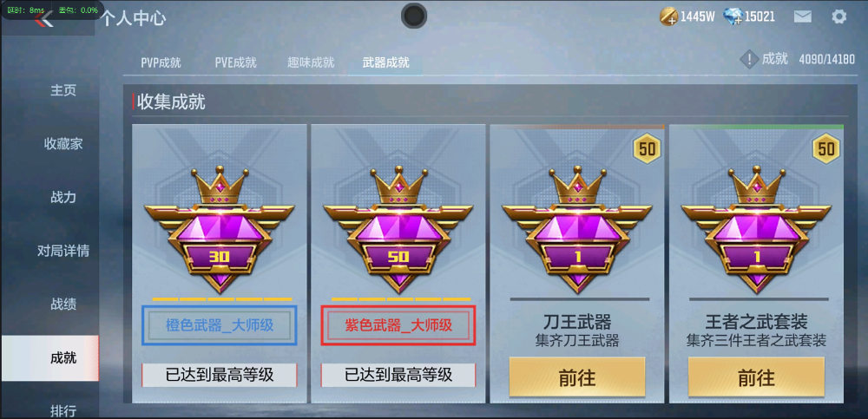
Task: Select the 武器成就 tab
Action: 386,62
